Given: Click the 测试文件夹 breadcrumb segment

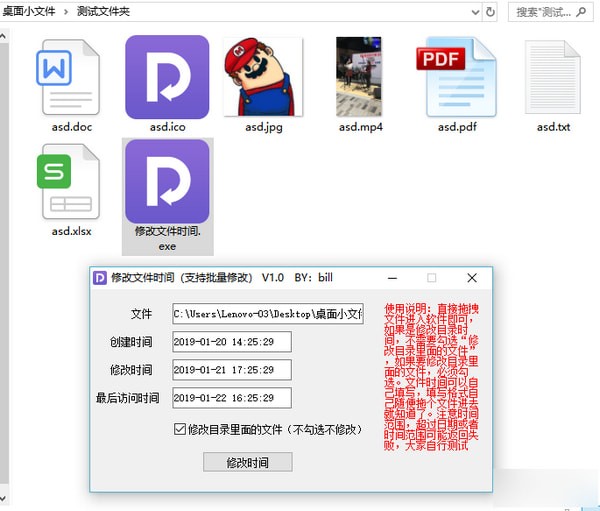Looking at the screenshot, I should (103, 12).
